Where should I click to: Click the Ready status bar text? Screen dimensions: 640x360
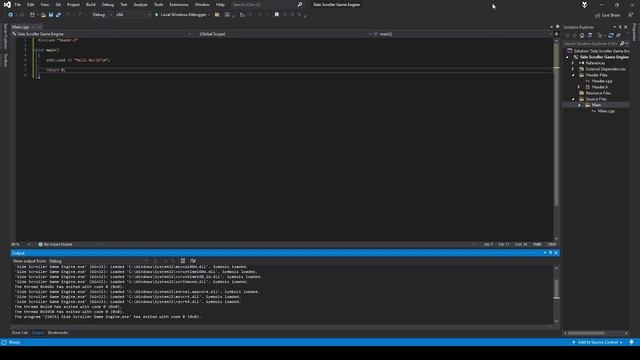[14, 342]
